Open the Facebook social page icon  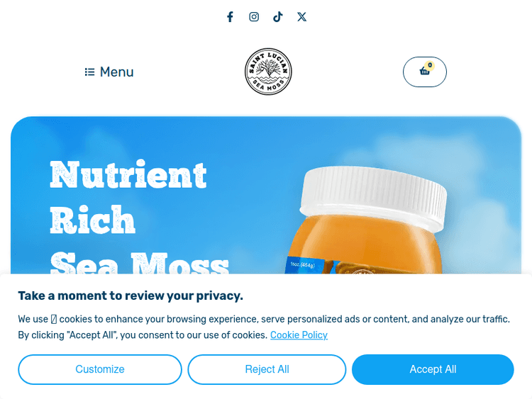coord(230,16)
